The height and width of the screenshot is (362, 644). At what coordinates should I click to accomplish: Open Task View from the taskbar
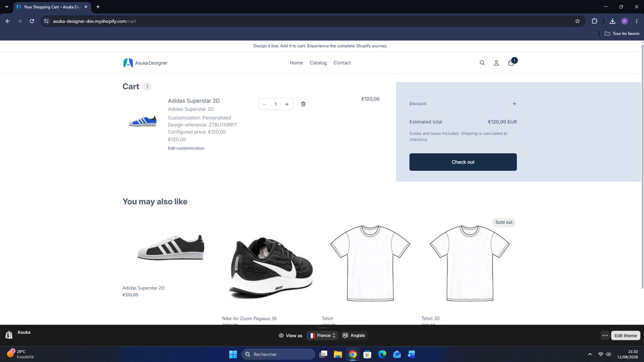323,354
